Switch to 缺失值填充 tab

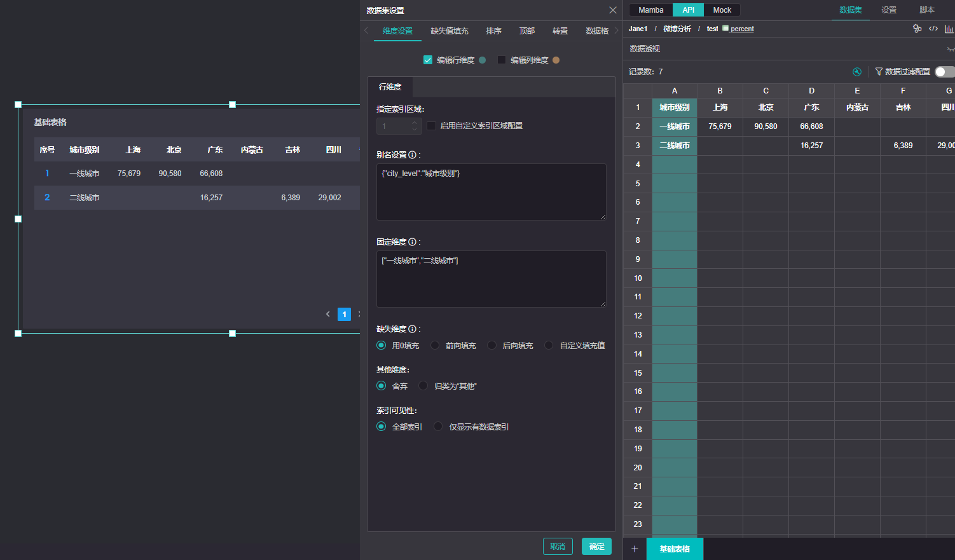(450, 31)
